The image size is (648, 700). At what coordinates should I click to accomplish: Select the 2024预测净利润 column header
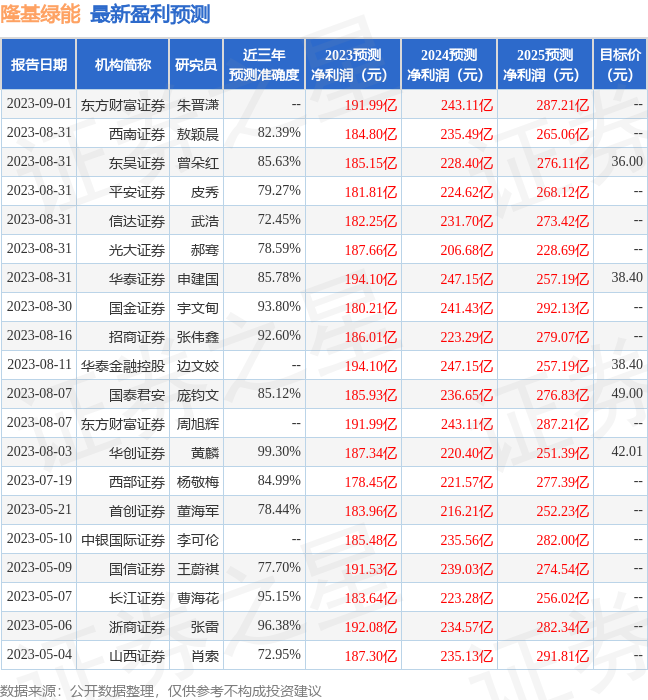click(449, 64)
